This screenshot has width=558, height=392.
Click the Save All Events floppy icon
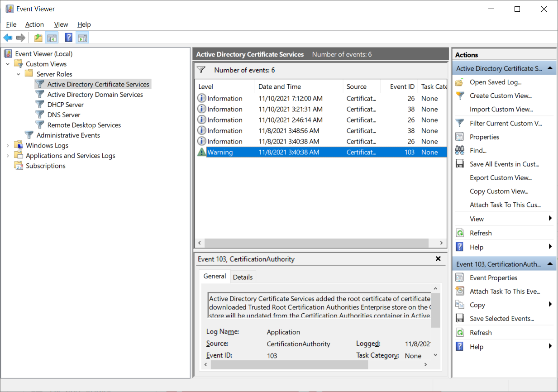pyautogui.click(x=460, y=164)
